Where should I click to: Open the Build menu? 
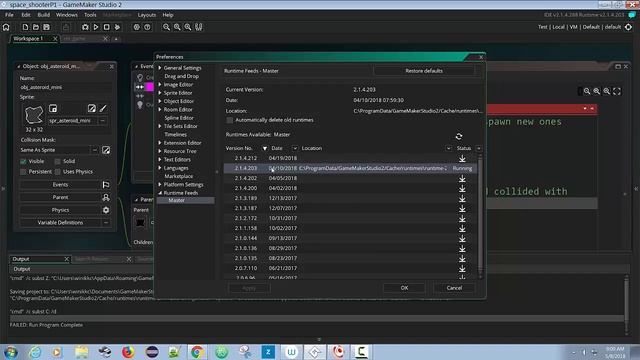pos(43,15)
